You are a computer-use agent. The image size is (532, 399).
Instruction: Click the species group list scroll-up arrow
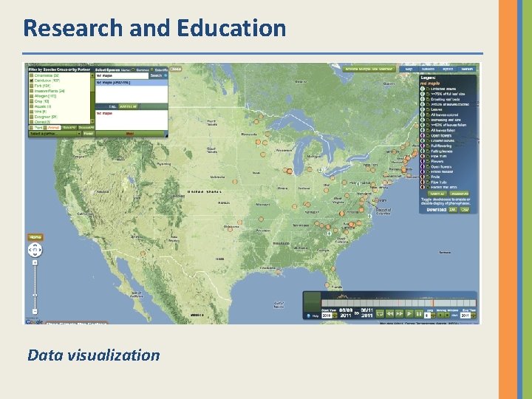92,75
